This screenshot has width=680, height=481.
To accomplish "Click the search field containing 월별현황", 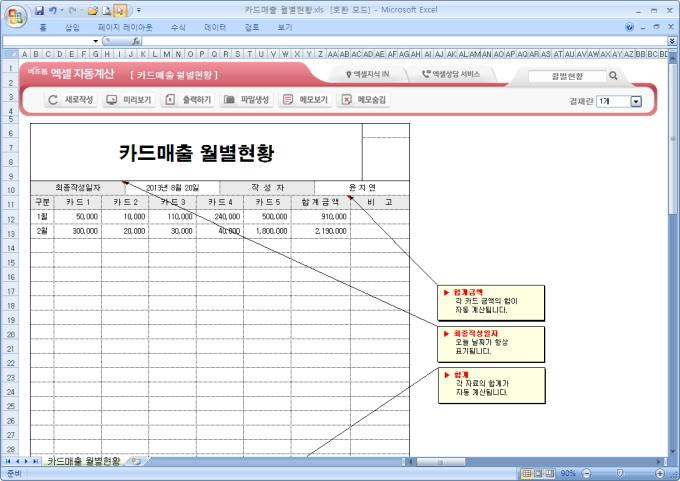I will click(x=567, y=76).
